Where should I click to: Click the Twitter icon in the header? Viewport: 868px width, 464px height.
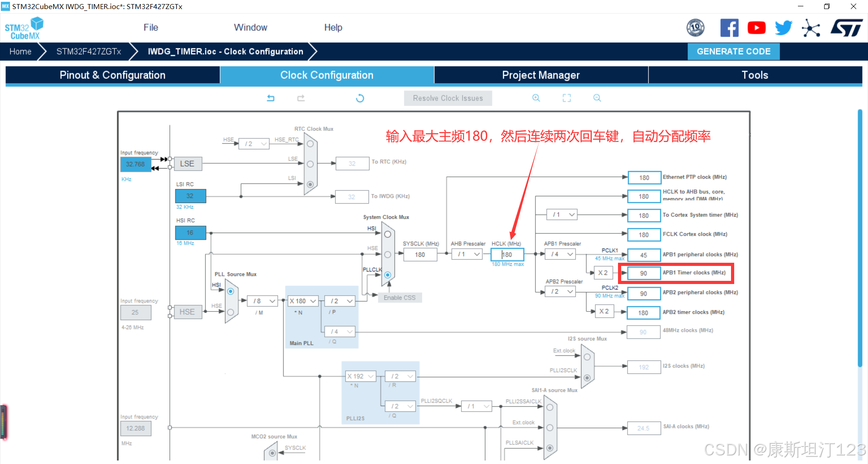[783, 27]
